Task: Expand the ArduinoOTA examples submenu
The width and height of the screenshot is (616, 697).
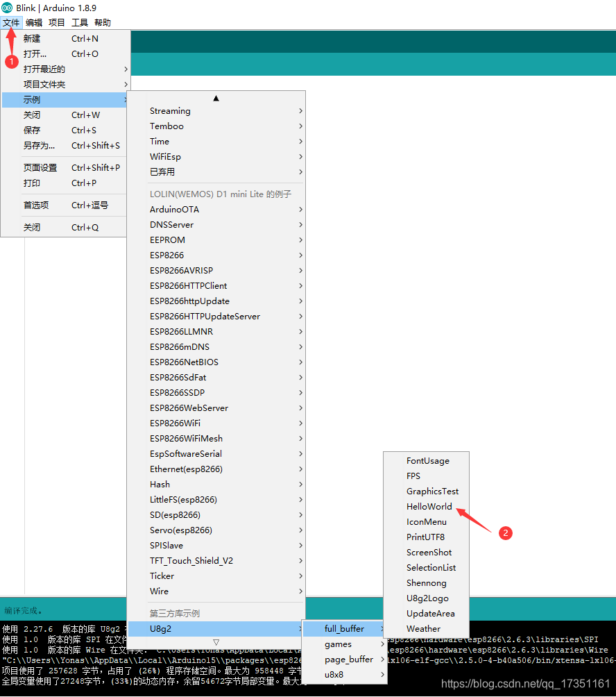Action: point(216,210)
